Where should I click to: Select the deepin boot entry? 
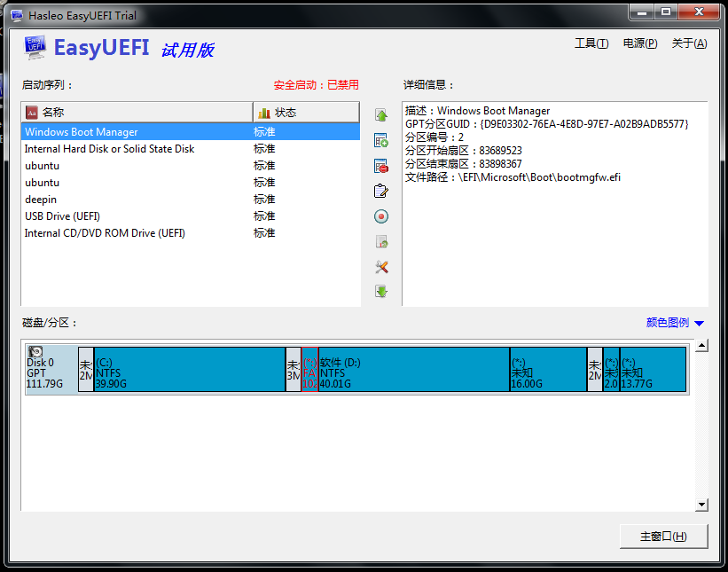[191, 200]
